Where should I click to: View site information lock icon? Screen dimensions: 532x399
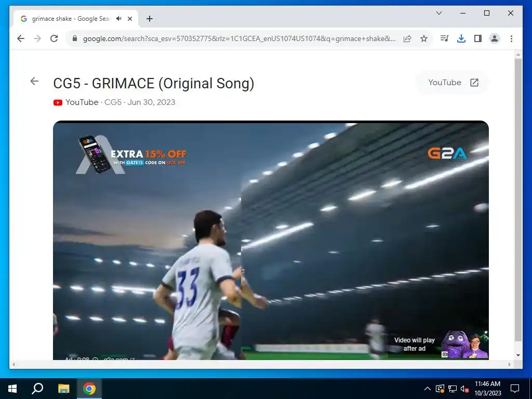coord(75,38)
